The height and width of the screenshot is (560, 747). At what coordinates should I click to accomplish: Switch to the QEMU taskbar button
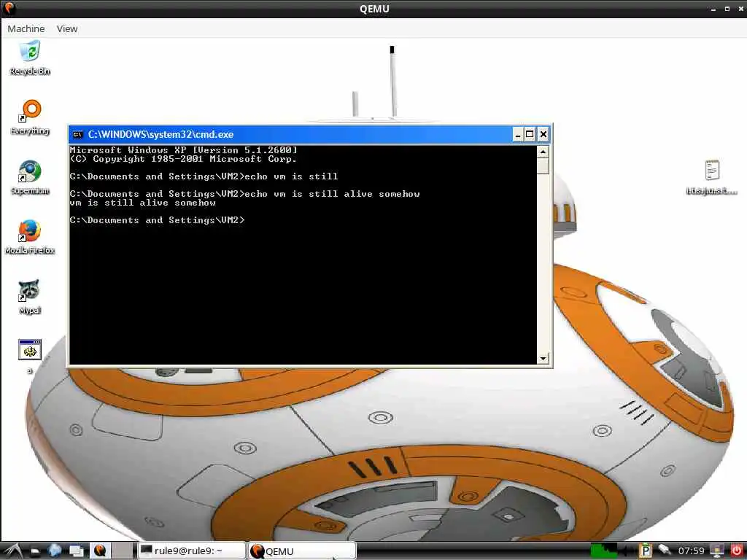point(302,551)
